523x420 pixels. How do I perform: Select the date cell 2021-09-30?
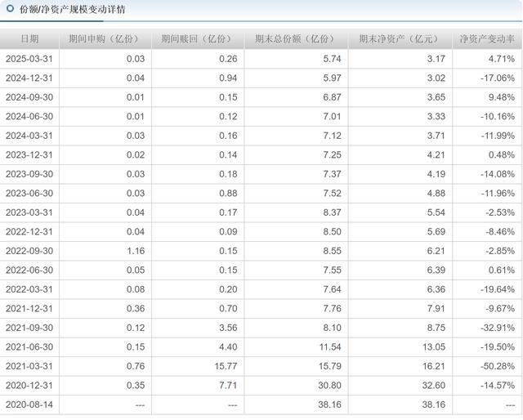pyautogui.click(x=29, y=328)
